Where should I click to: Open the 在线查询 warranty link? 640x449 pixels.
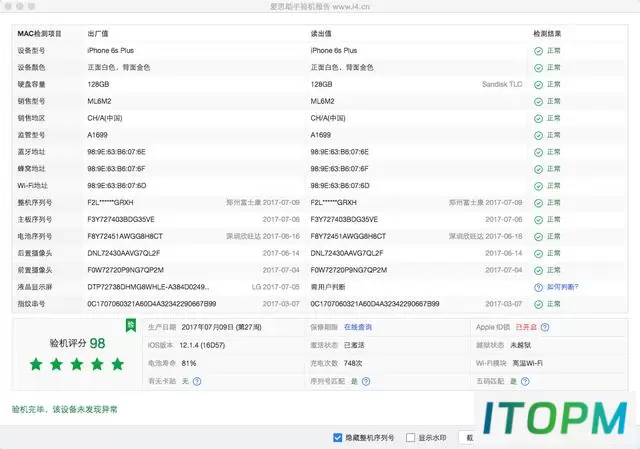(358, 327)
